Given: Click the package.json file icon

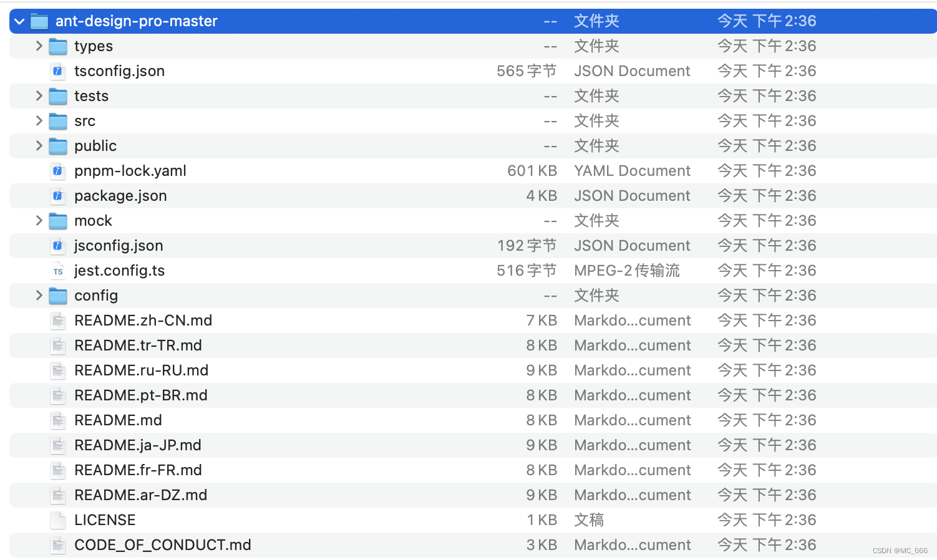Looking at the screenshot, I should 58,196.
